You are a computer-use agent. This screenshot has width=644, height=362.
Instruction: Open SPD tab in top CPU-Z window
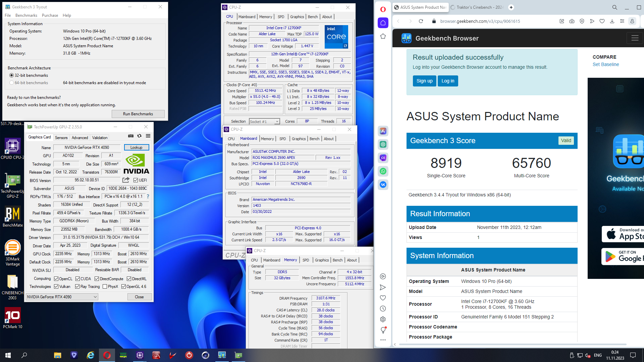tap(281, 17)
